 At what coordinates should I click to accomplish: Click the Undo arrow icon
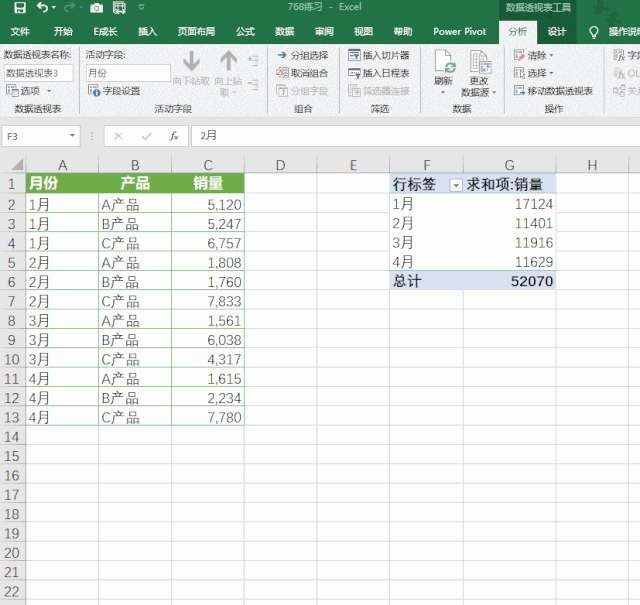[43, 8]
